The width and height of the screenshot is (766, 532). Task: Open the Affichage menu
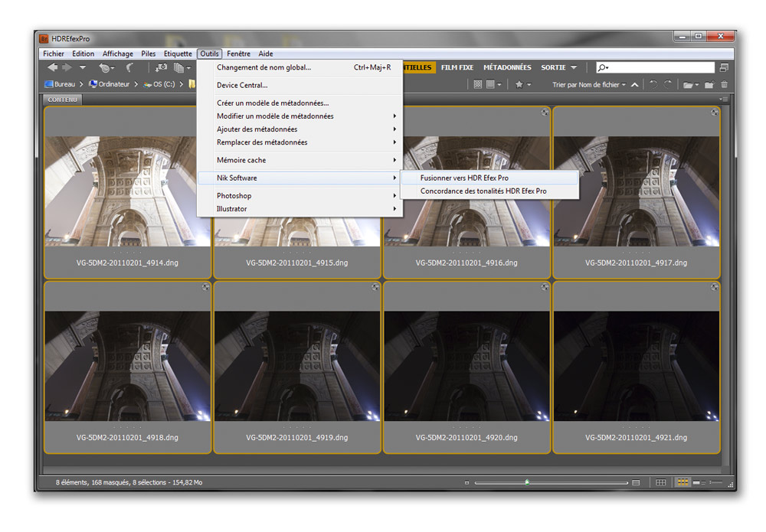tap(118, 54)
